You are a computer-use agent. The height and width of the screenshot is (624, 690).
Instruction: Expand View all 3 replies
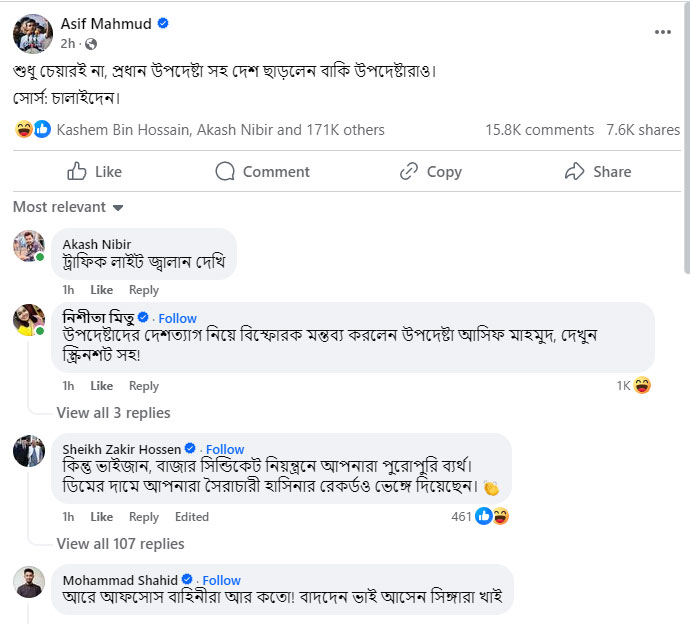click(x=113, y=412)
